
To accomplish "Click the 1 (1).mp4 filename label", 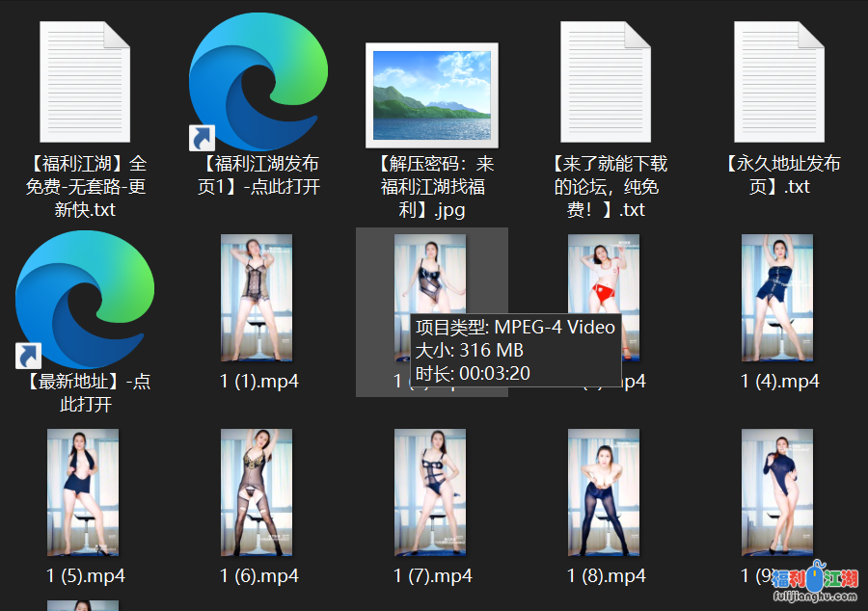I will (258, 382).
